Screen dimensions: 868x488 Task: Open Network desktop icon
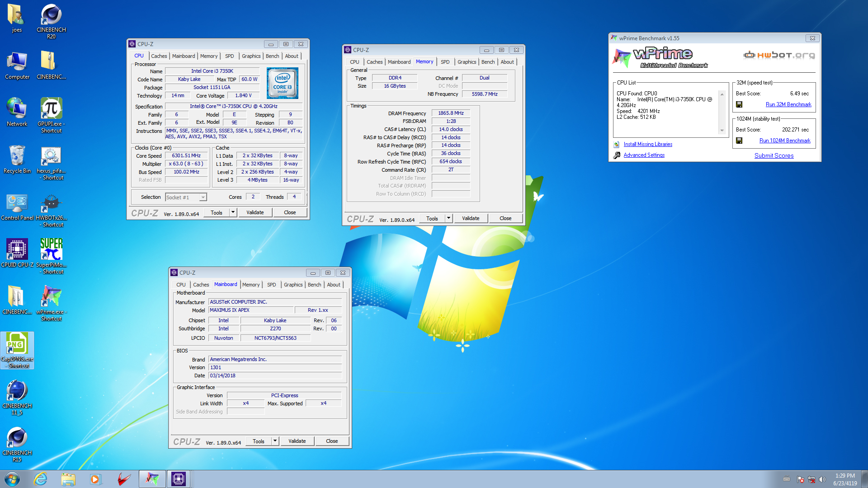pyautogui.click(x=17, y=112)
